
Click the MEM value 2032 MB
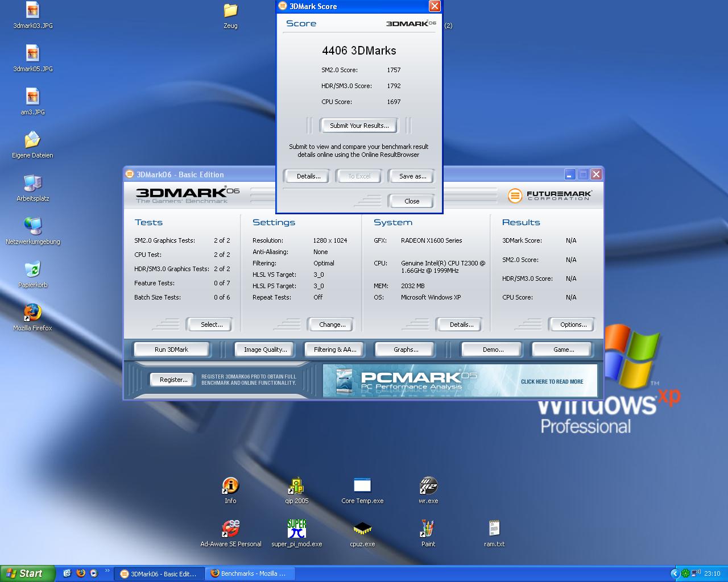[412, 286]
